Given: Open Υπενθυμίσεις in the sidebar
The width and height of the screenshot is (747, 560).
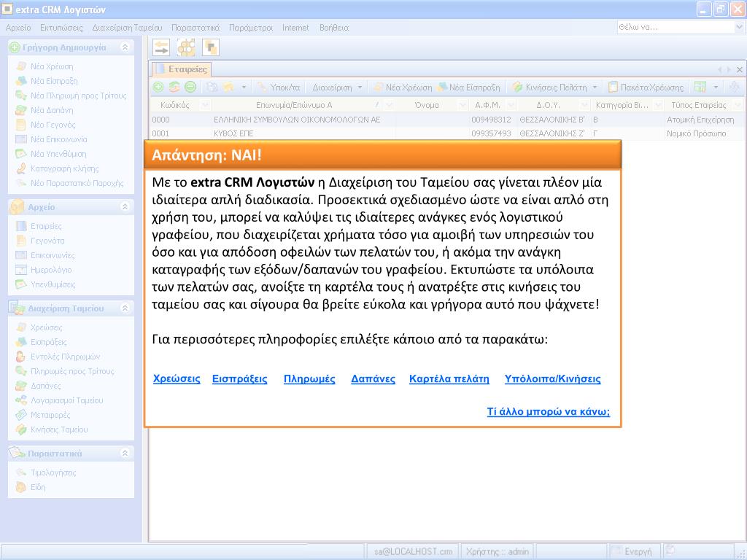Looking at the screenshot, I should point(53,284).
